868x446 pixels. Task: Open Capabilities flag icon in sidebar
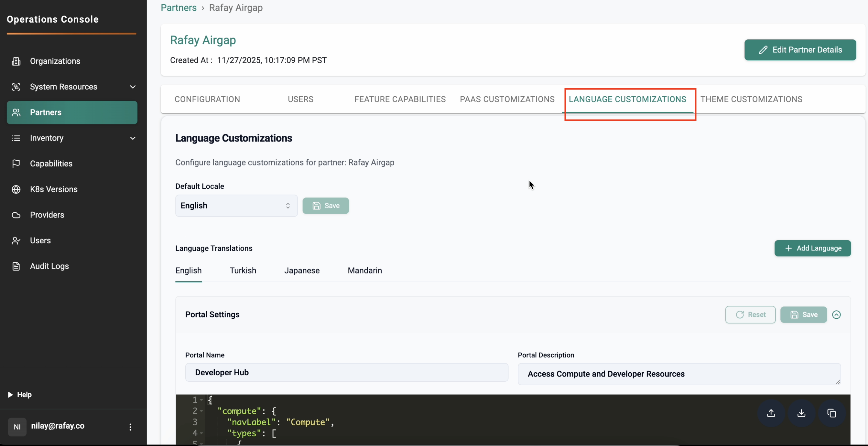click(x=16, y=164)
